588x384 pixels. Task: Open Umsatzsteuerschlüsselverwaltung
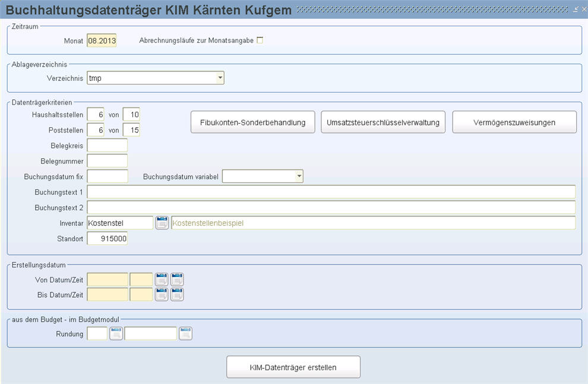[383, 122]
